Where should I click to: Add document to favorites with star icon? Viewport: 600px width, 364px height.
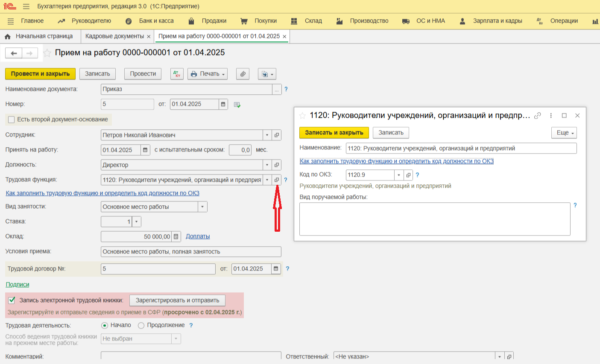pyautogui.click(x=47, y=53)
